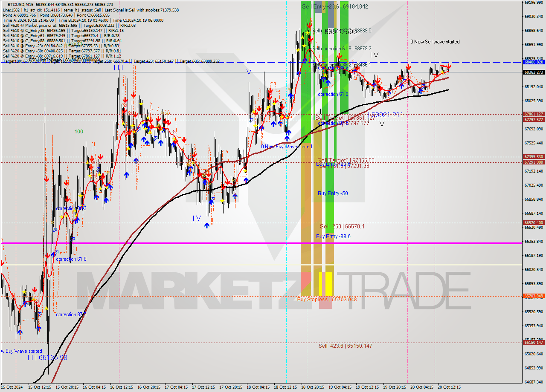Click the '18 Oct 12:15' time label
This screenshot has width=546, height=392.
(x=285, y=388)
